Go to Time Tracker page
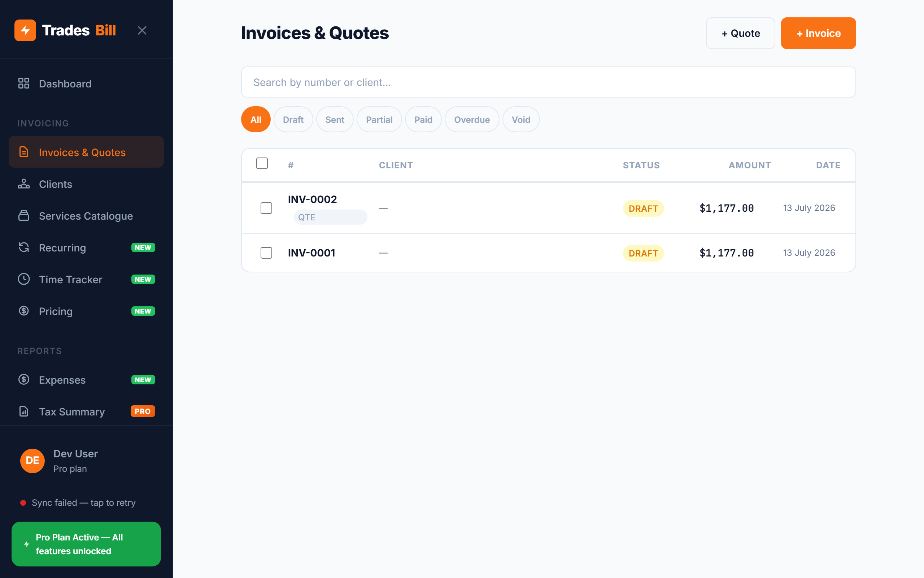The height and width of the screenshot is (578, 924). pyautogui.click(x=86, y=280)
